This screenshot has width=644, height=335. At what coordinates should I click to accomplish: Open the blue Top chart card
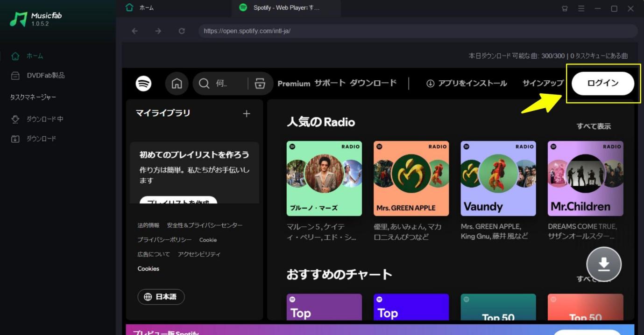tap(411, 307)
